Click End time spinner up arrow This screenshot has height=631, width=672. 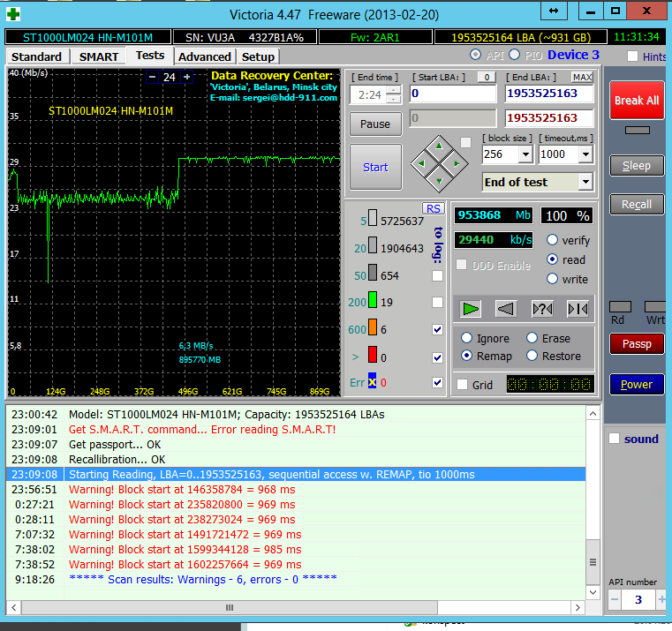pos(394,89)
